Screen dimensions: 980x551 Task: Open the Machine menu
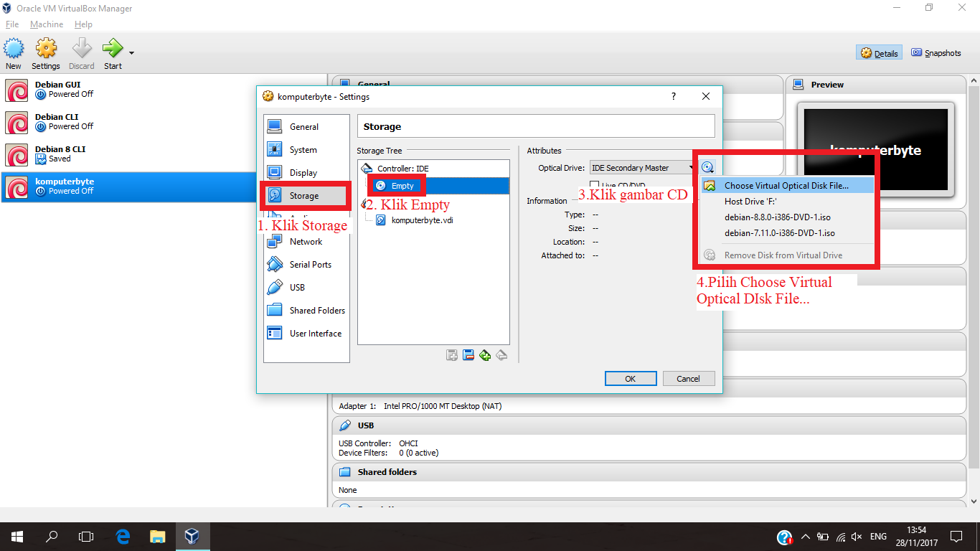pyautogui.click(x=47, y=24)
